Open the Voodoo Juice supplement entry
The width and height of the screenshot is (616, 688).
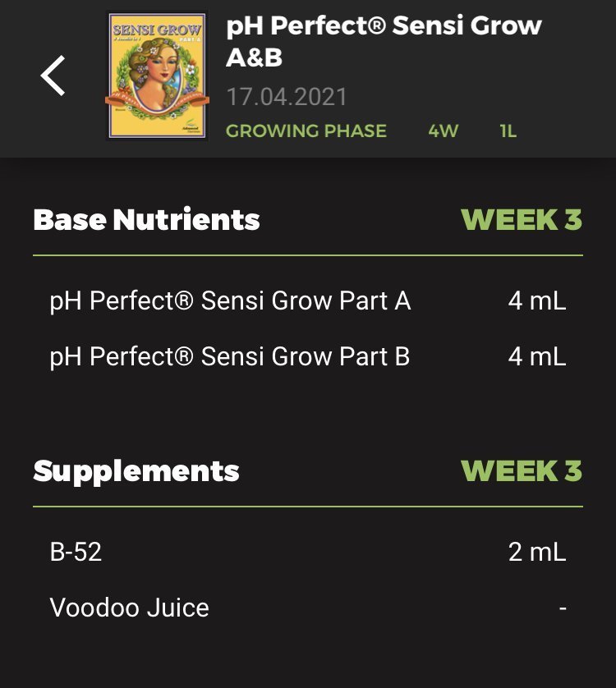pos(308,608)
